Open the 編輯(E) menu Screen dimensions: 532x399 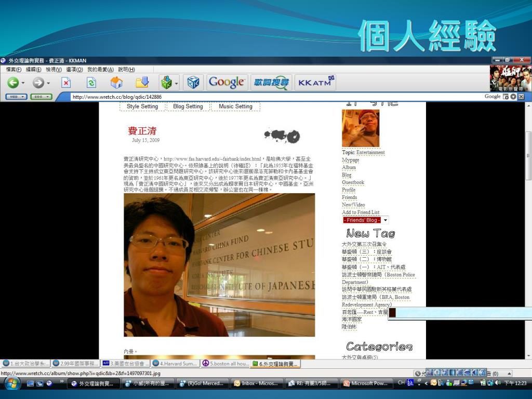[x=33, y=70]
